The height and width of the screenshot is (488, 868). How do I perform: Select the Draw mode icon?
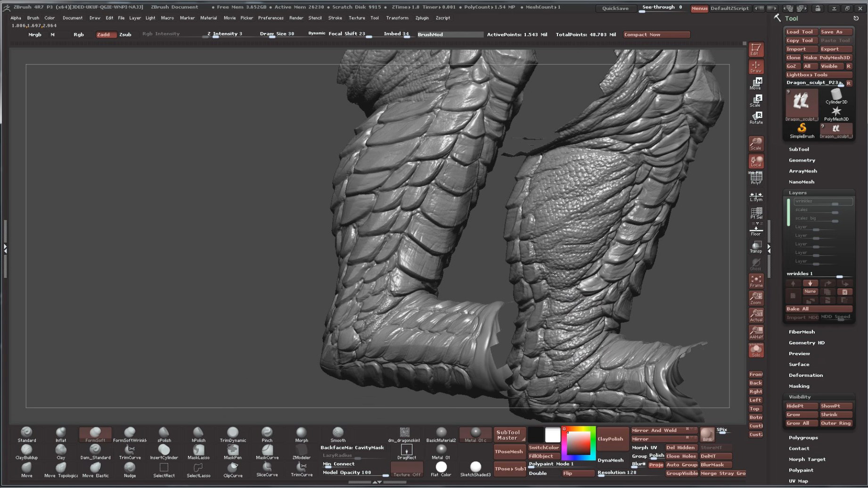[756, 67]
